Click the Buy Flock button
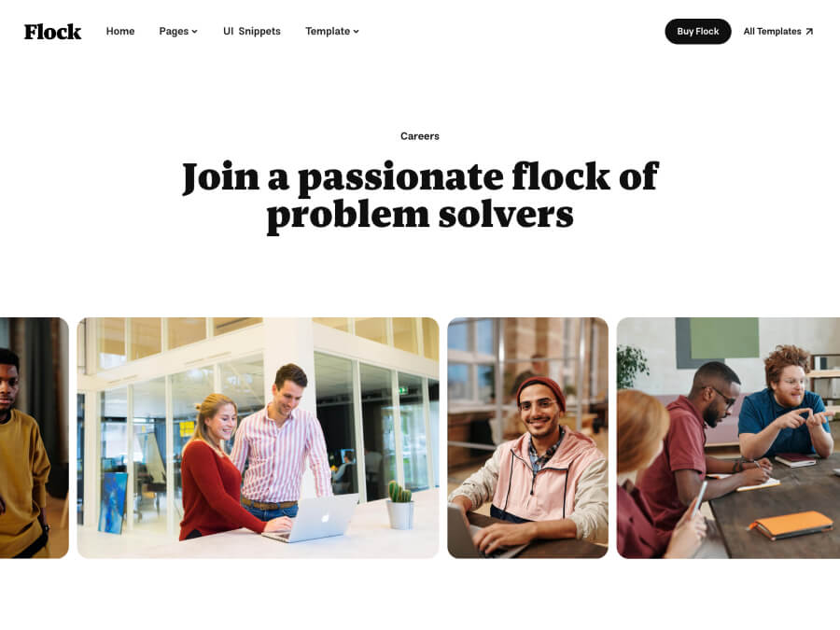This screenshot has width=840, height=630. tap(697, 31)
